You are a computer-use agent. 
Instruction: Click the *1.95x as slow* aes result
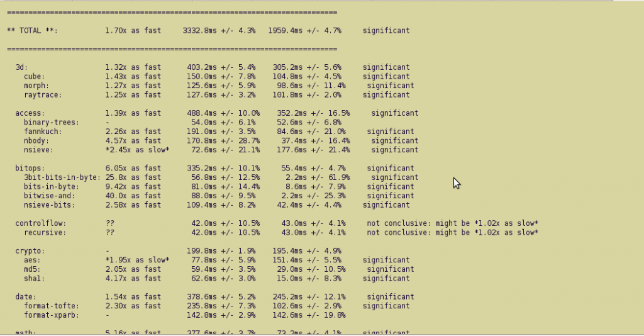(x=138, y=260)
